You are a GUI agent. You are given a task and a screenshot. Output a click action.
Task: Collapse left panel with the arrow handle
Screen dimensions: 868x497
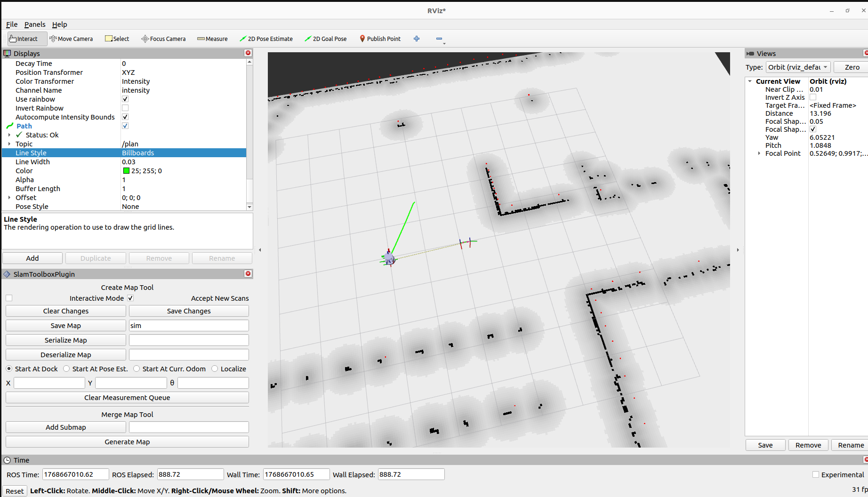pos(260,250)
